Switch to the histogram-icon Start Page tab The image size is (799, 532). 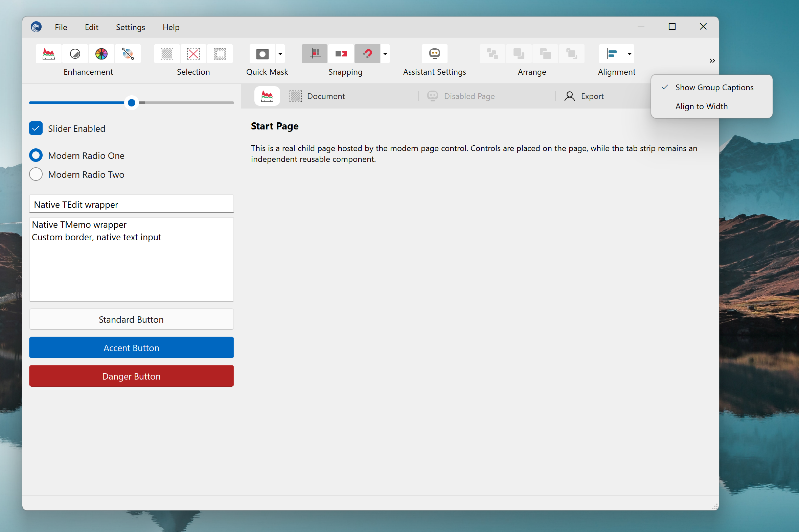click(267, 96)
